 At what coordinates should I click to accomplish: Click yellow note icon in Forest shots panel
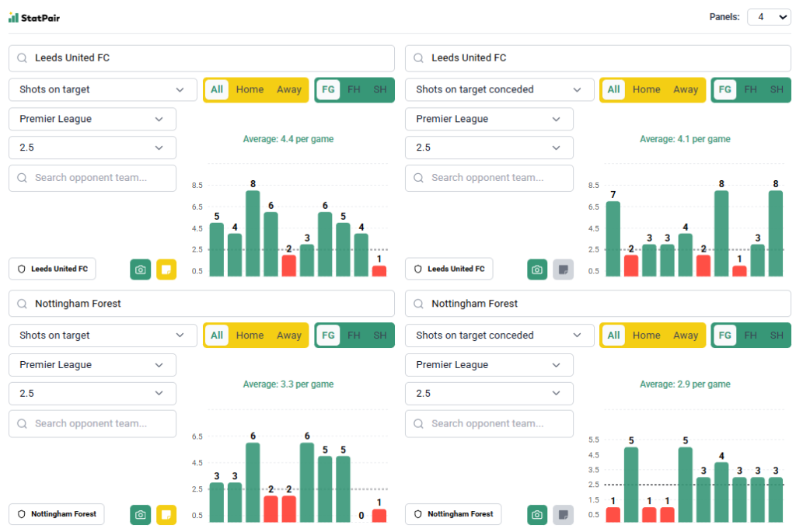click(x=166, y=514)
